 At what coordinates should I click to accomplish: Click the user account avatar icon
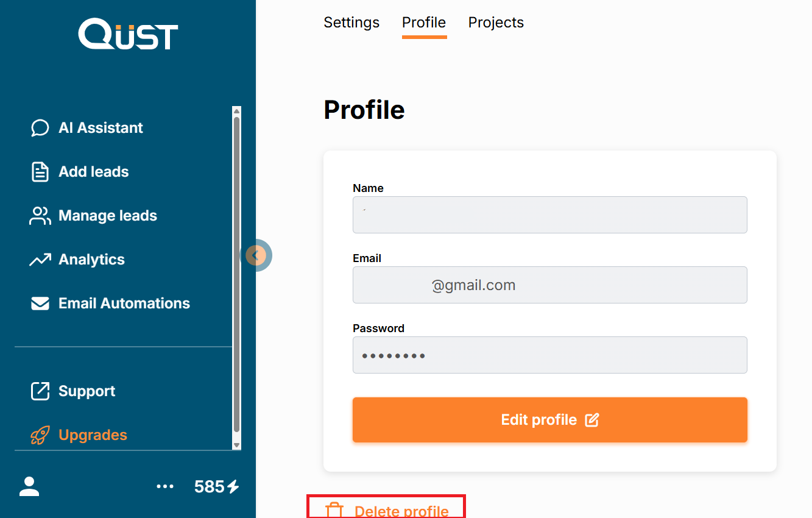click(29, 486)
